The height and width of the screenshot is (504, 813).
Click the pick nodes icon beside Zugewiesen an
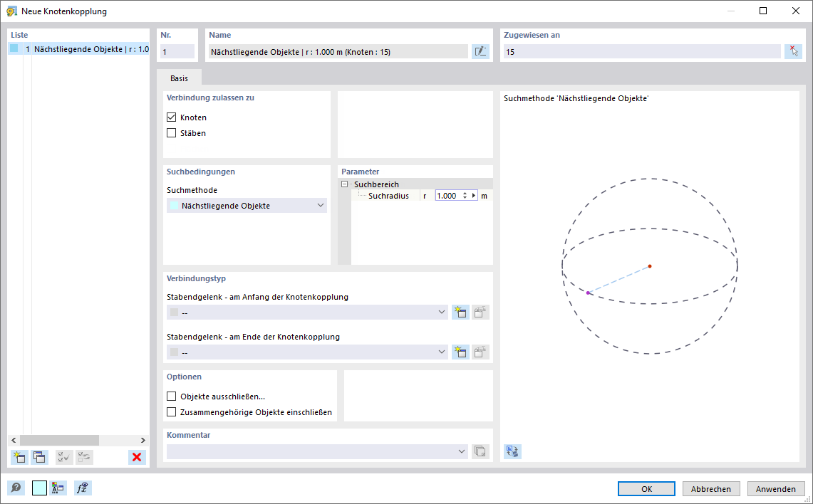point(793,51)
